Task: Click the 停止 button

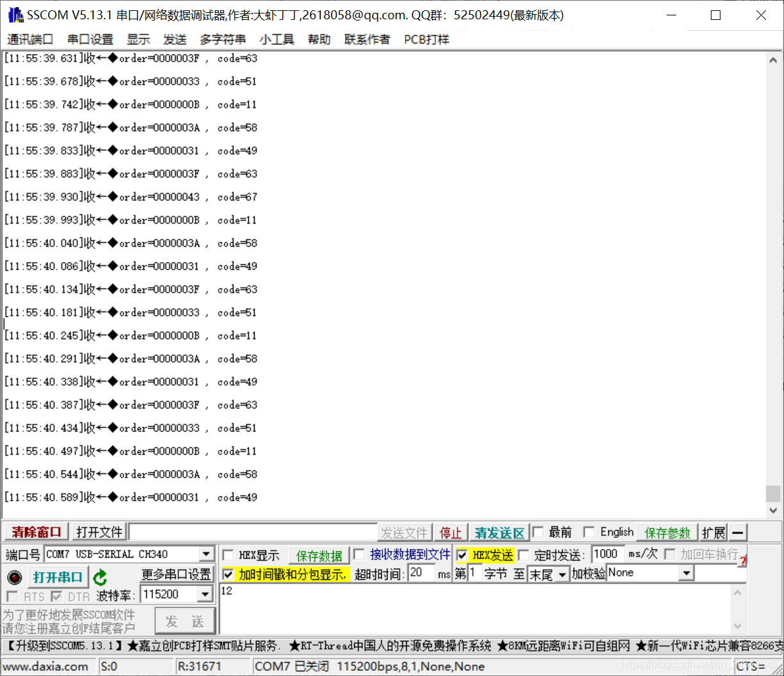Action: click(451, 532)
